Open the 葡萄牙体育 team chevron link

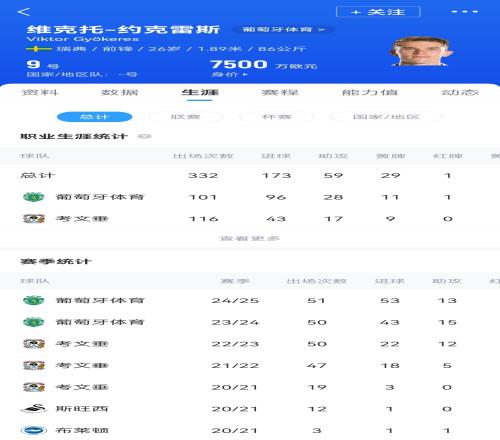(x=284, y=29)
